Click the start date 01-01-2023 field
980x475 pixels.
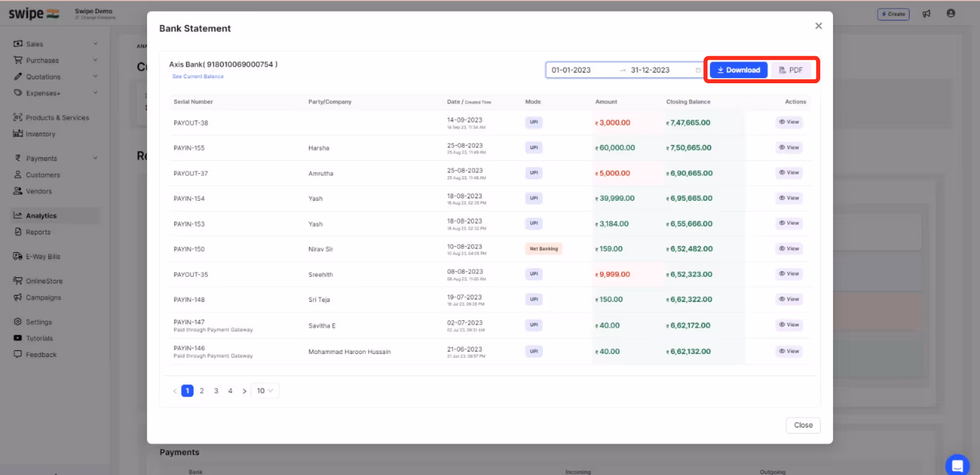tap(571, 70)
